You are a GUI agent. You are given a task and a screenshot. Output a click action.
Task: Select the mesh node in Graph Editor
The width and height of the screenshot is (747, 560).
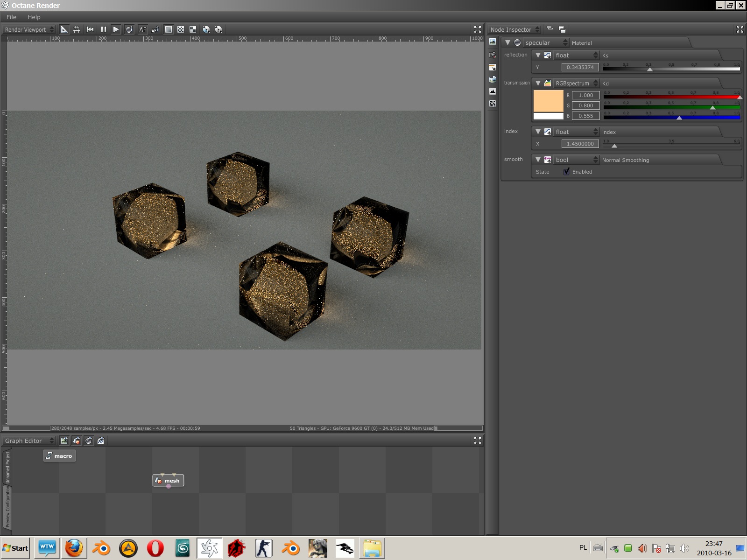tap(169, 481)
